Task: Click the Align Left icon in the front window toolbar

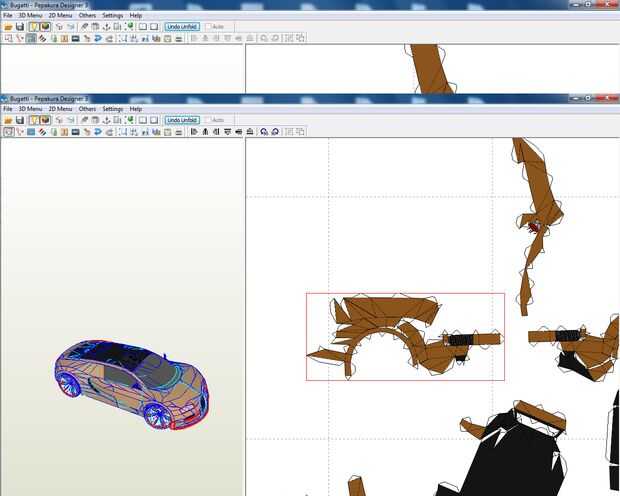Action: [194, 132]
